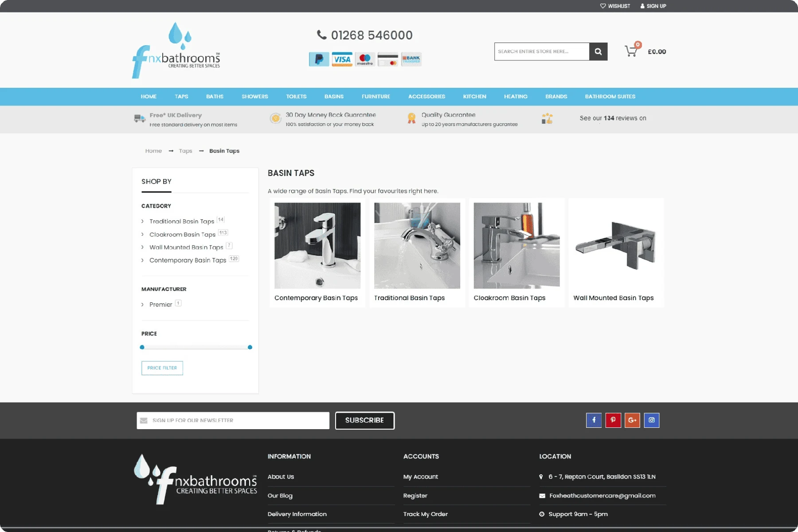This screenshot has height=532, width=798.
Task: Open the Furniture menu
Action: point(376,97)
